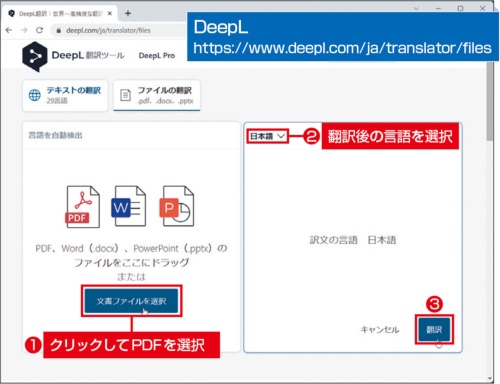Click the DeepL logo icon
This screenshot has width=500, height=384.
pos(34,56)
